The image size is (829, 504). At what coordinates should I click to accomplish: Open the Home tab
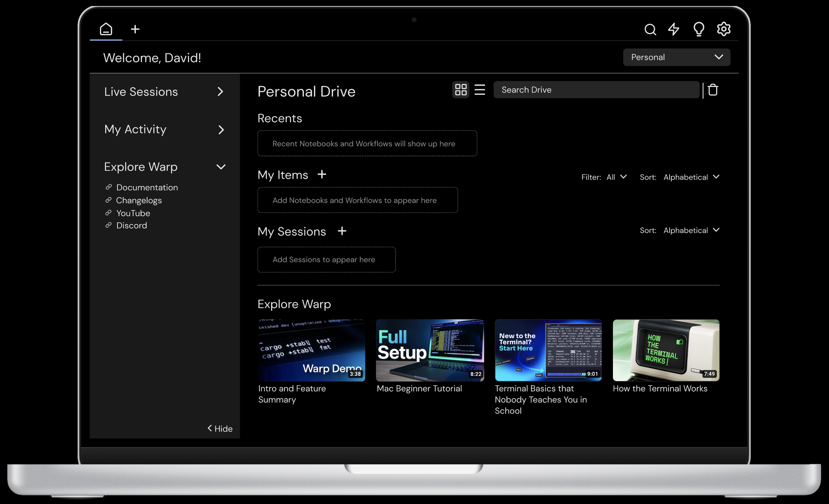pyautogui.click(x=106, y=29)
